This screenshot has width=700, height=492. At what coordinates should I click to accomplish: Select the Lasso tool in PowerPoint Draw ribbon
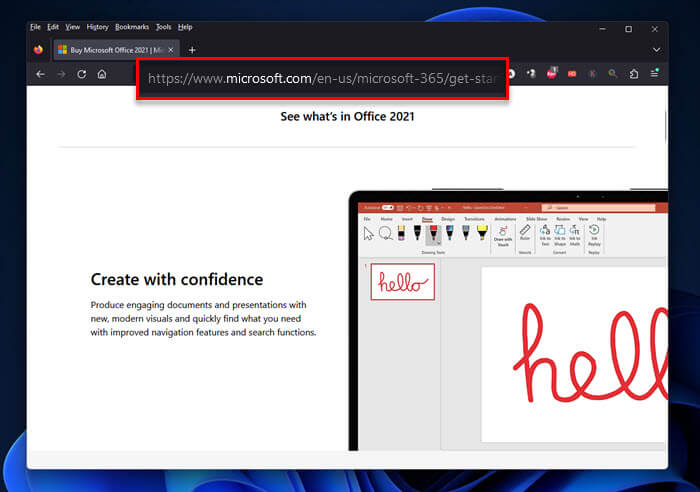point(386,233)
